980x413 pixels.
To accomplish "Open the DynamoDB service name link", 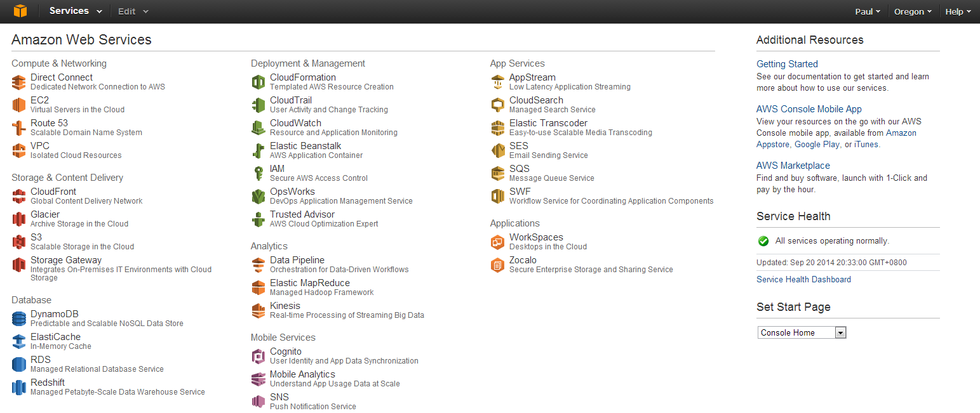I will coord(55,314).
